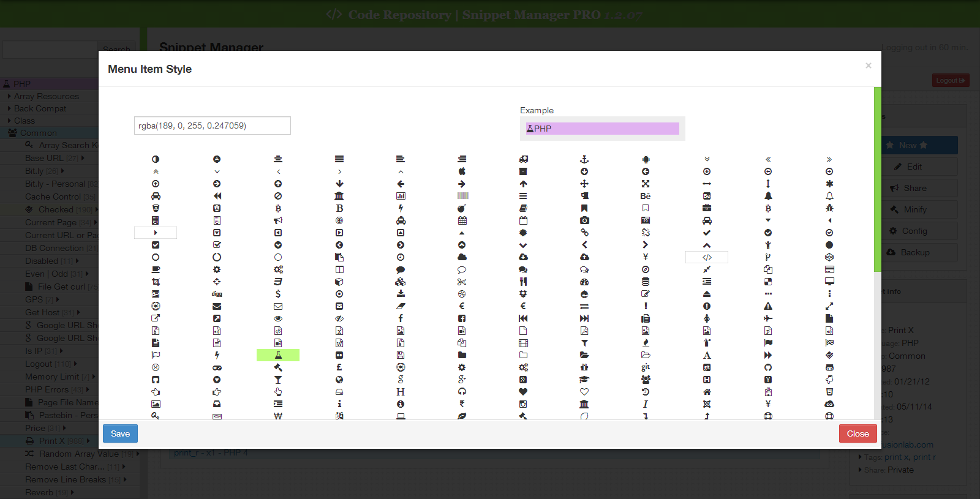The image size is (980, 499).
Task: Choose the scissors icon
Action: 462,282
